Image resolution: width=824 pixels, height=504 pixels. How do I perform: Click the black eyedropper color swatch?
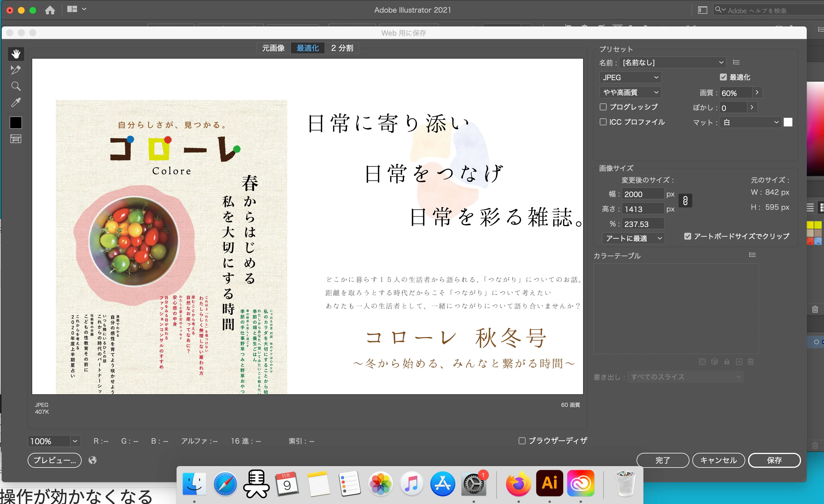(x=16, y=123)
